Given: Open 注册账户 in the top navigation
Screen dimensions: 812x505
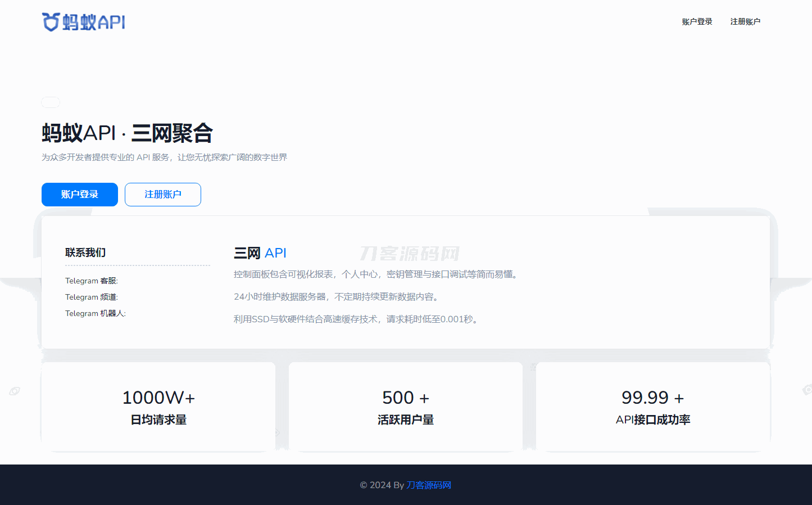Looking at the screenshot, I should pos(745,22).
